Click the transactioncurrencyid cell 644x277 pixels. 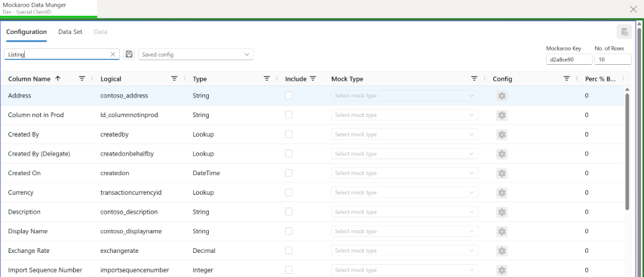pos(131,192)
